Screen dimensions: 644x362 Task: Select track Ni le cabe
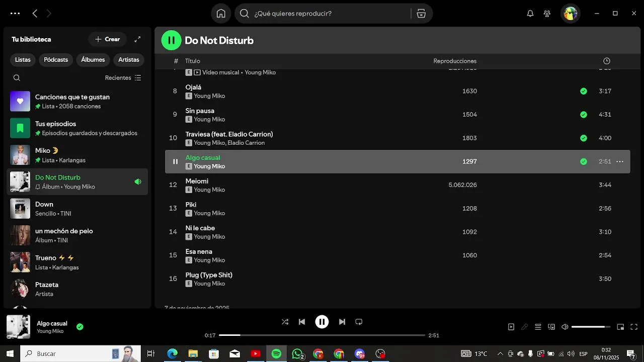[397, 232]
